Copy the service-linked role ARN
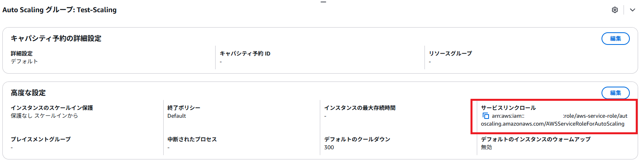Viewport: 644px width, 163px height. 485,116
